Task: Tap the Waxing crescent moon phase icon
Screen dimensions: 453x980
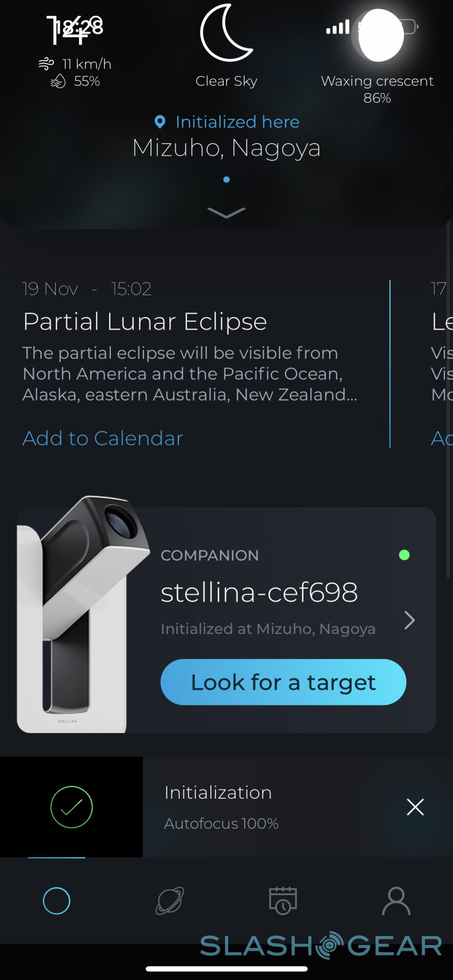Action: (379, 36)
